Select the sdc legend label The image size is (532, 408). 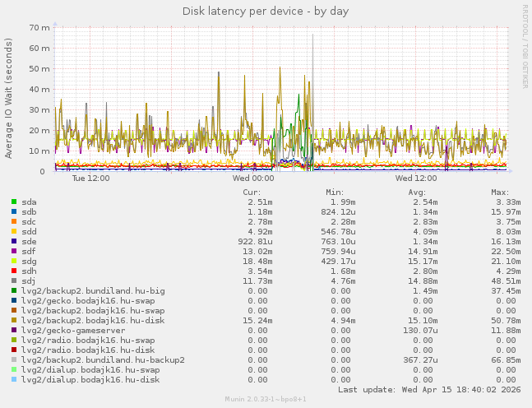[x=29, y=222]
